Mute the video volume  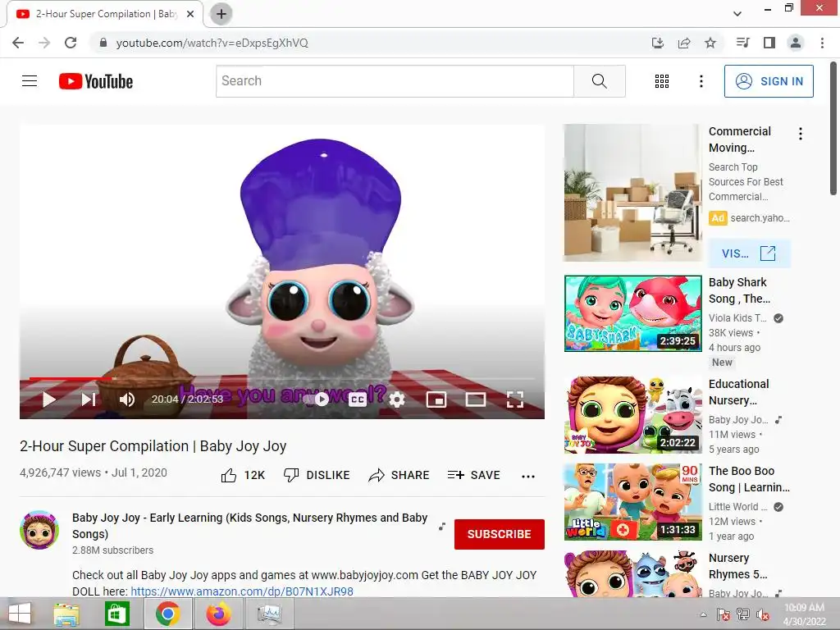(127, 399)
